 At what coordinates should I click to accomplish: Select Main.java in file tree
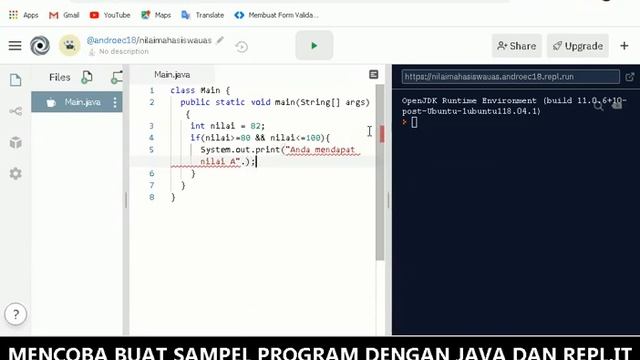pos(77,102)
